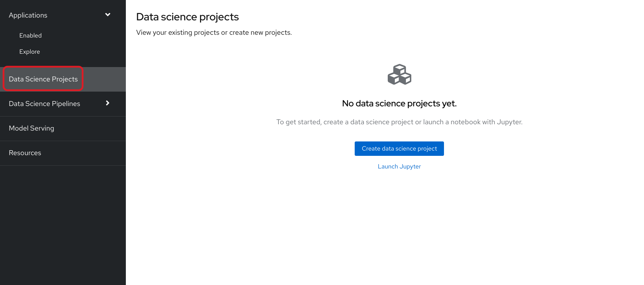This screenshot has width=644, height=285.
Task: Select Data Science Projects in the sidebar
Action: [43, 79]
